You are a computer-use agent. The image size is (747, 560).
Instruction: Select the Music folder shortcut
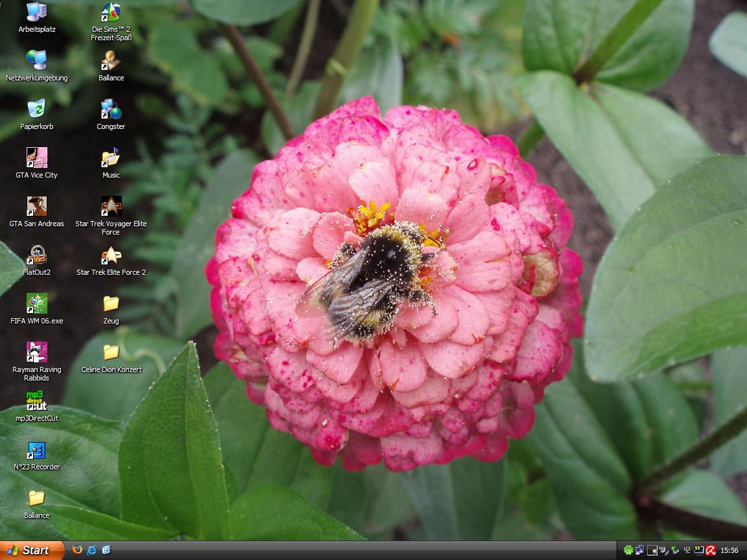point(111,158)
